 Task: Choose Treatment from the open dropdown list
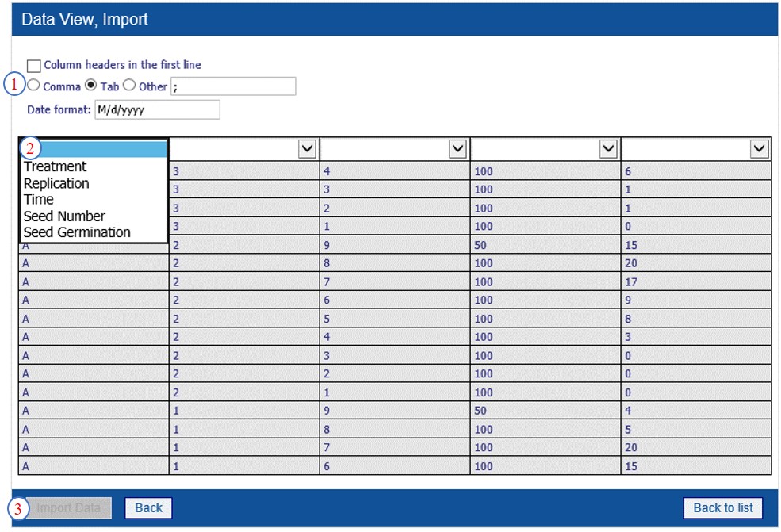click(x=55, y=166)
